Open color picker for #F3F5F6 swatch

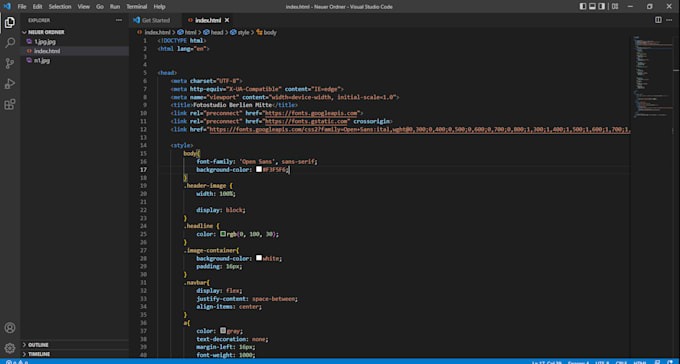[259, 170]
